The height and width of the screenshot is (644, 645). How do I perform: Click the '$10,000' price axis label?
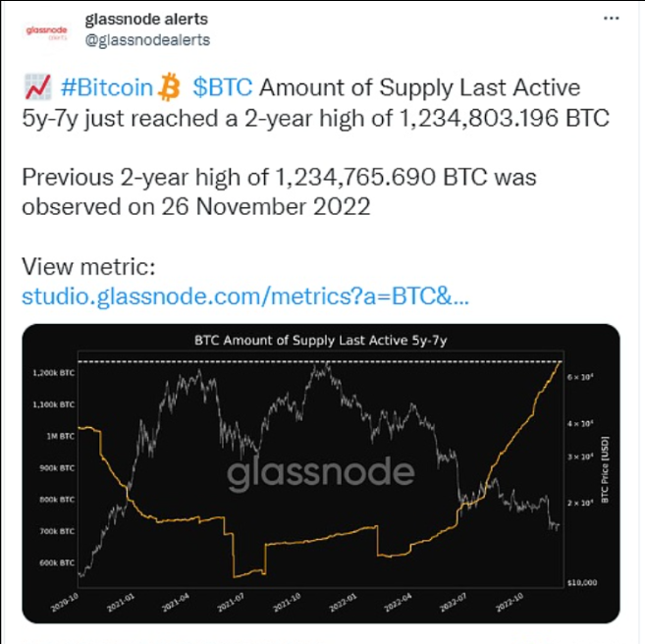[584, 582]
